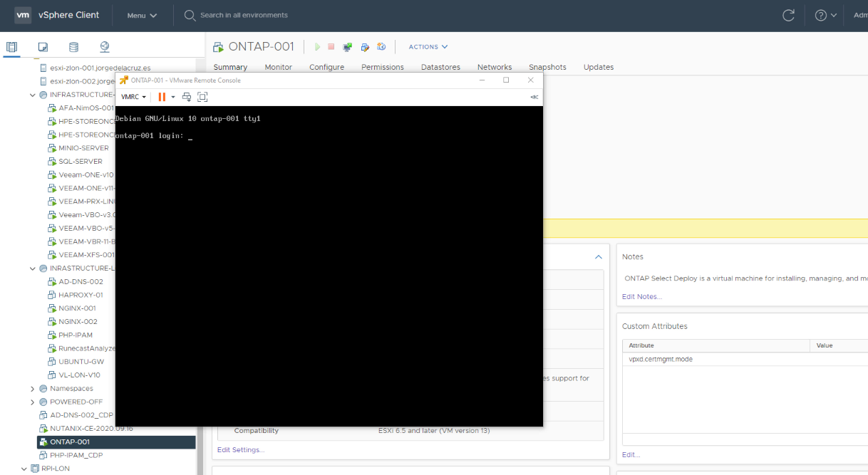Expand the POWERED-OFF folder
This screenshot has height=475, width=868.
32,402
